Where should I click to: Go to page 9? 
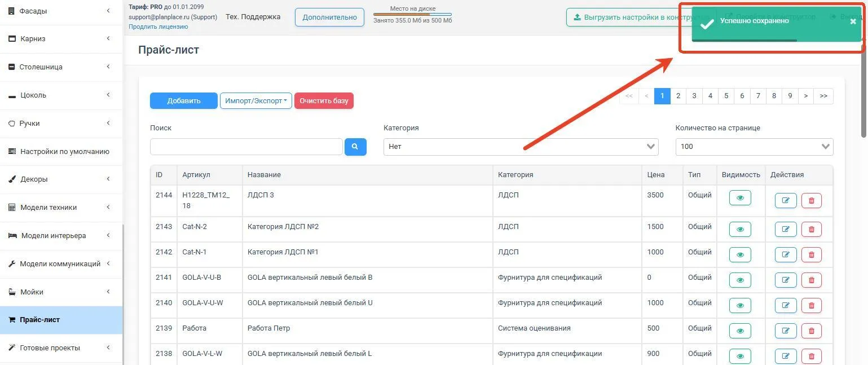tap(790, 96)
